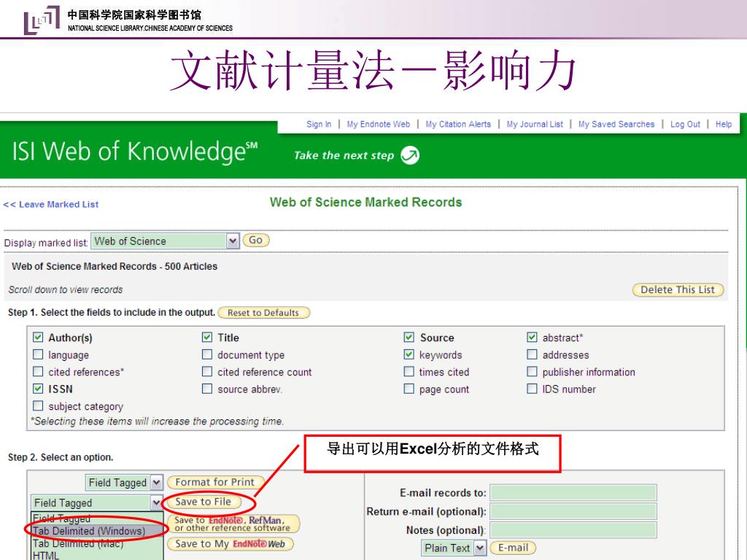This screenshot has height=560, width=747.
Task: Open the Field Tagged dropdown beside Format for Print
Action: pos(124,483)
